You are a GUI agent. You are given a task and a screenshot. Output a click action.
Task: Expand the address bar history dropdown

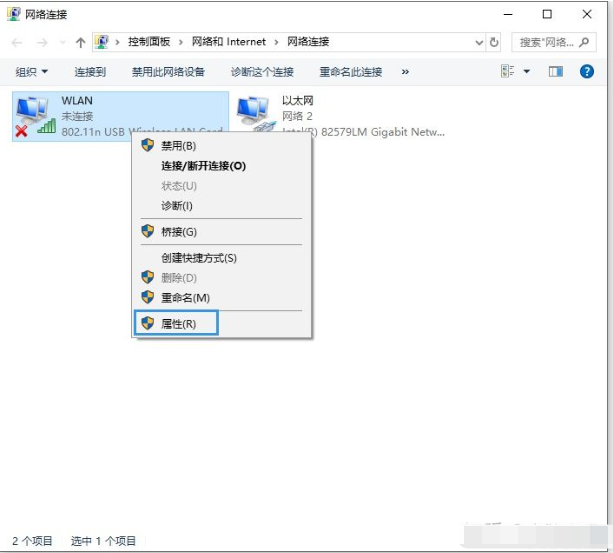click(x=478, y=42)
